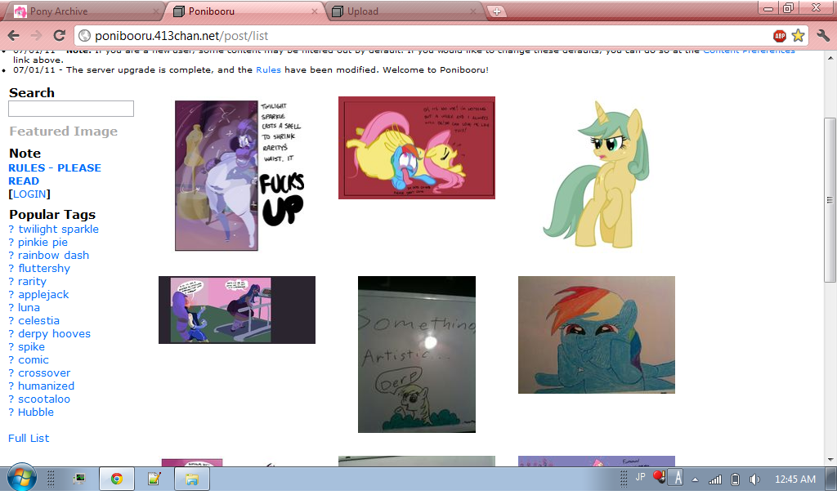Screen dimensions: 837x504
Task: Click the 12:45 AM clock
Action: tap(794, 479)
